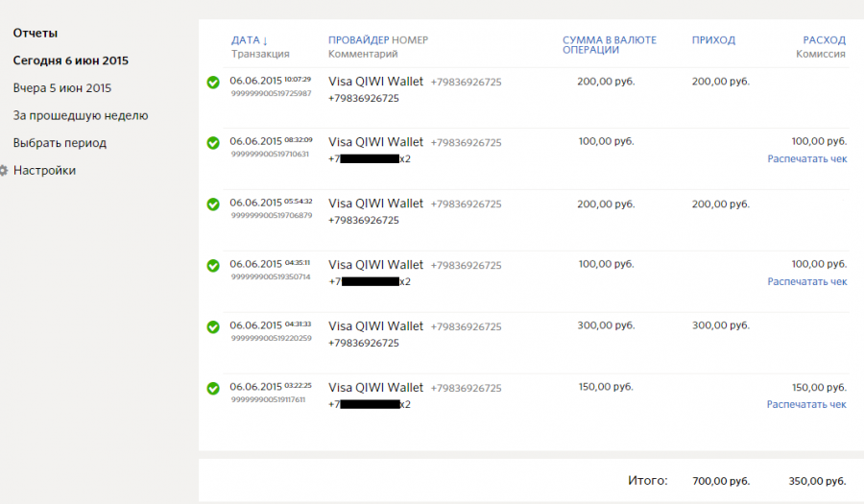Click Распечатать чек for 08:32:09 payment
The width and height of the screenshot is (864, 504).
tap(807, 158)
